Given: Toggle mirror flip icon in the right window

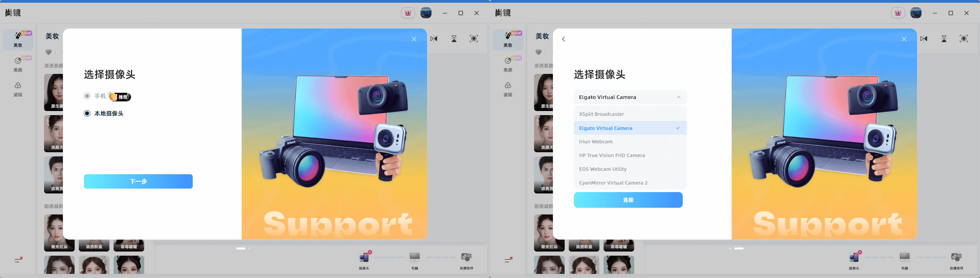Looking at the screenshot, I should point(924,39).
